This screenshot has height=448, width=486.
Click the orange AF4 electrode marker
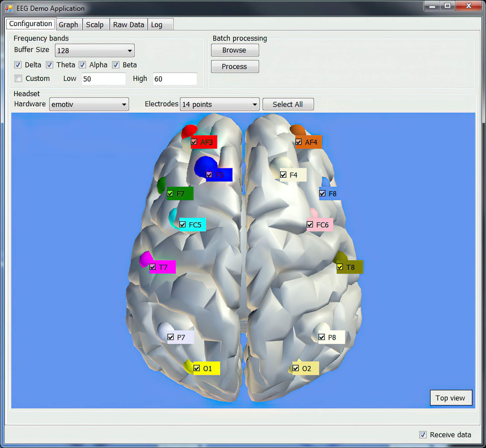[297, 130]
